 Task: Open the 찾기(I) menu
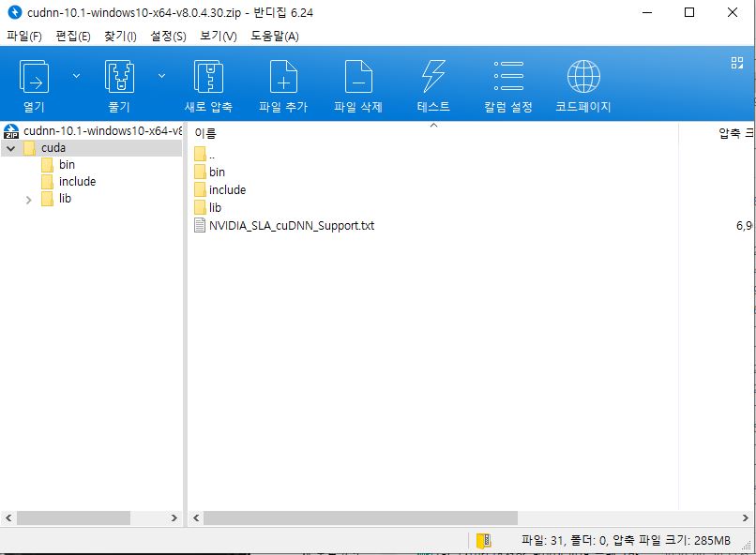[120, 37]
